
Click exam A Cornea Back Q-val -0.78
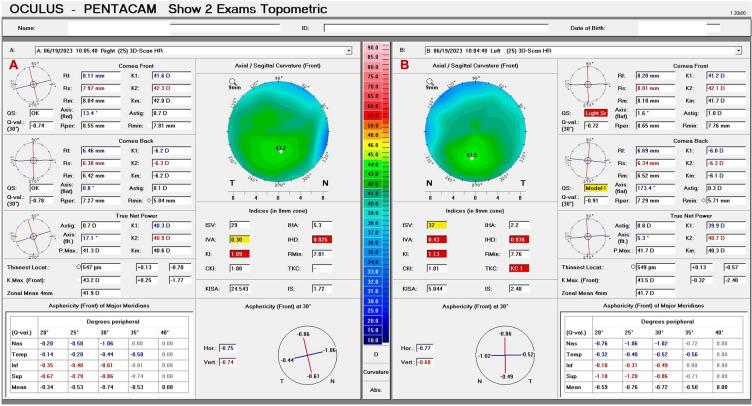pos(41,200)
